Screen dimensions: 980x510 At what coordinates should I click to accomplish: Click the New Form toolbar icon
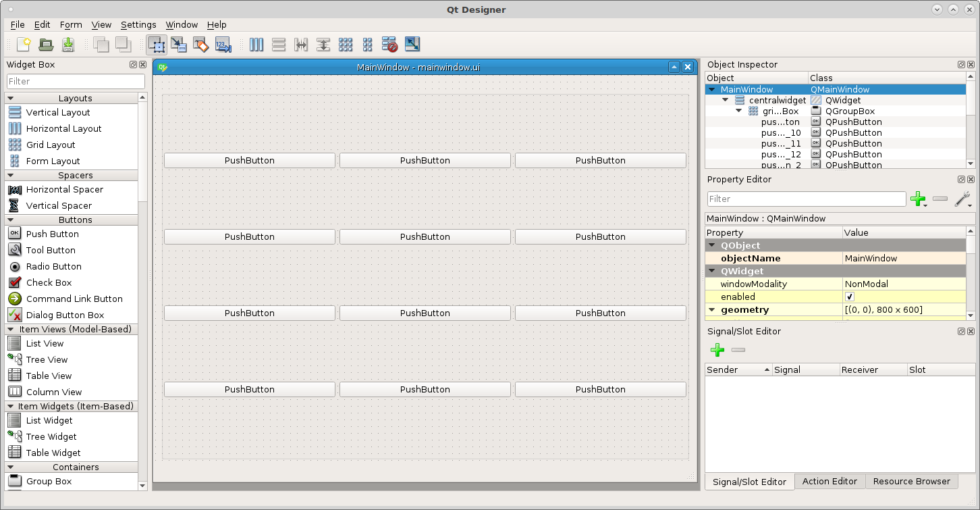[24, 45]
